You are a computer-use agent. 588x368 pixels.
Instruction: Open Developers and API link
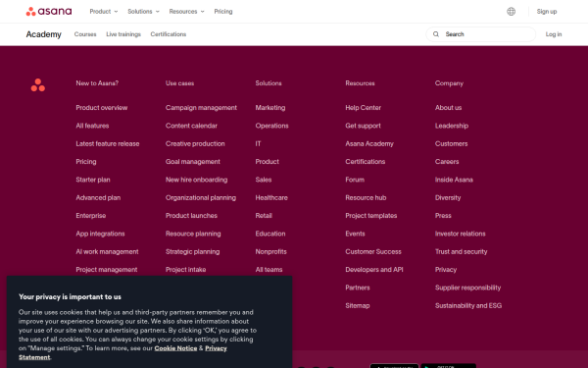coord(374,270)
